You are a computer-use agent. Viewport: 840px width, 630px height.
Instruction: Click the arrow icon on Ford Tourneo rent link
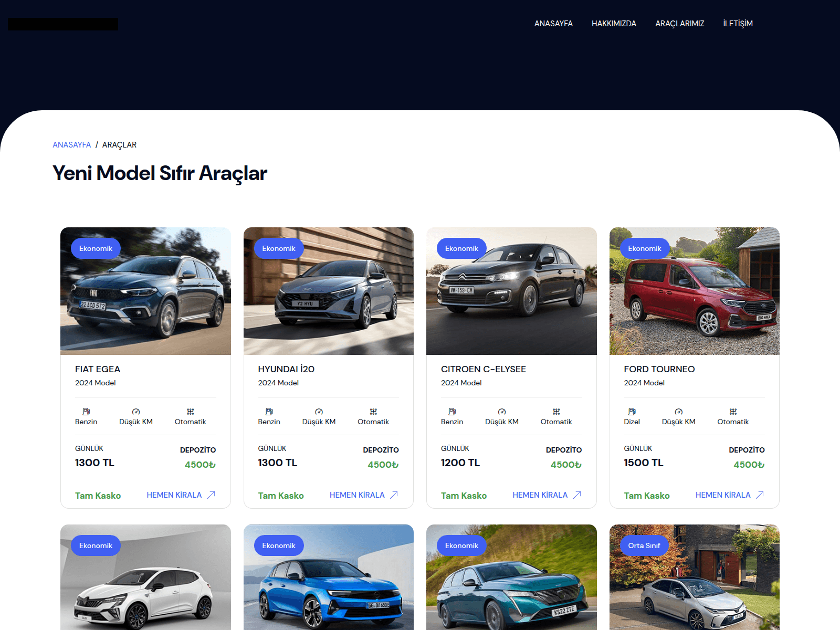click(x=760, y=495)
